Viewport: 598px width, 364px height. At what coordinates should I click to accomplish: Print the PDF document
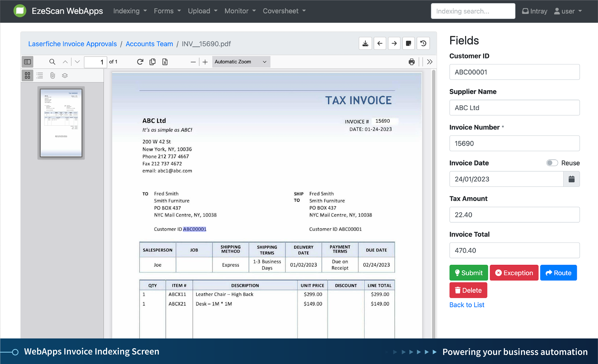tap(412, 62)
